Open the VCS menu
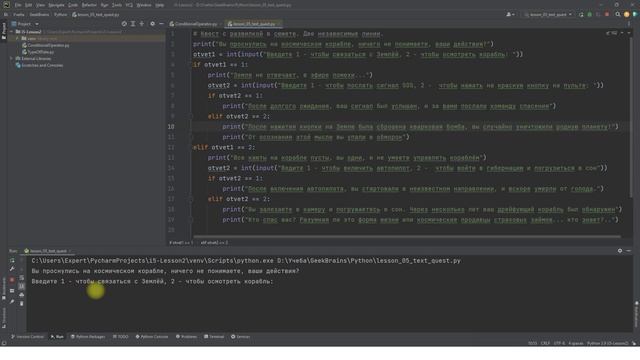This screenshot has width=640, height=360. pyautogui.click(x=129, y=5)
